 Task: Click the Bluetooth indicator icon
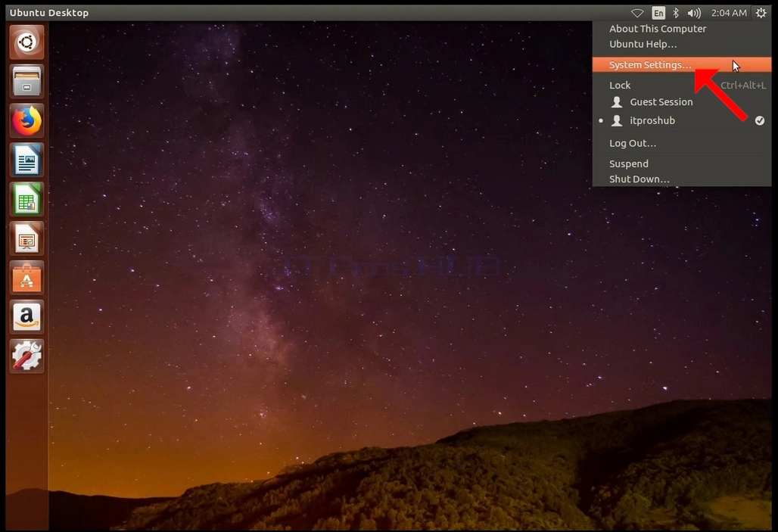pyautogui.click(x=675, y=13)
